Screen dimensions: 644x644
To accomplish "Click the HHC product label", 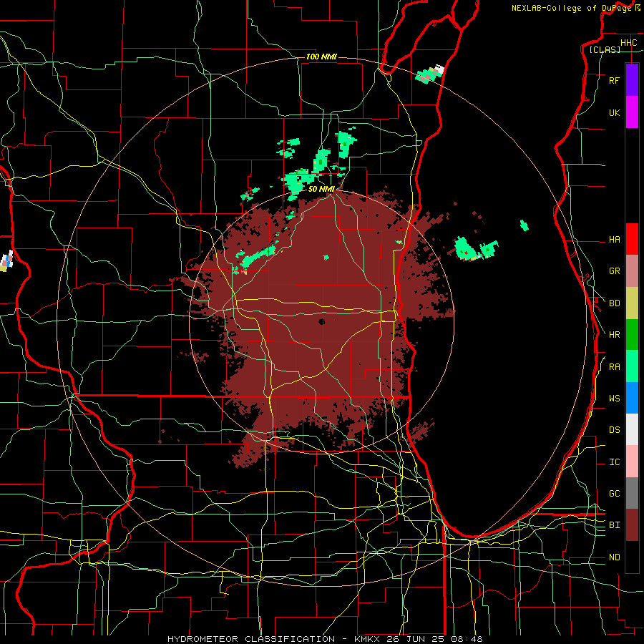I will click(x=628, y=43).
